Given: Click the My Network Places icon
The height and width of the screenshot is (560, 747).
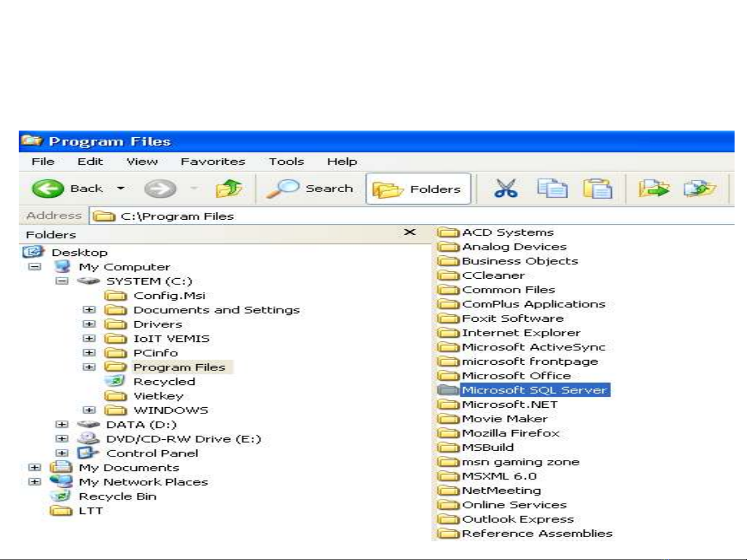Looking at the screenshot, I should coord(62,481).
